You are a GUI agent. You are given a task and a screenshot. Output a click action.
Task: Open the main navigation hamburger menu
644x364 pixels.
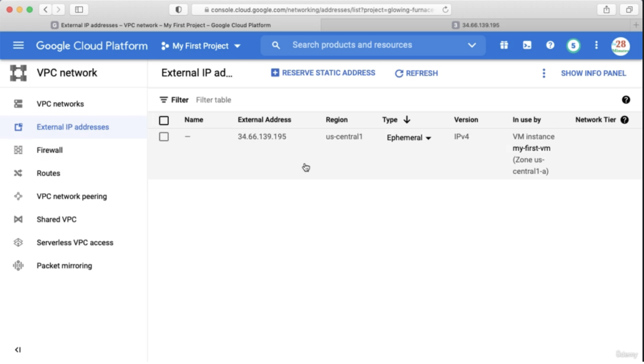pos(18,45)
